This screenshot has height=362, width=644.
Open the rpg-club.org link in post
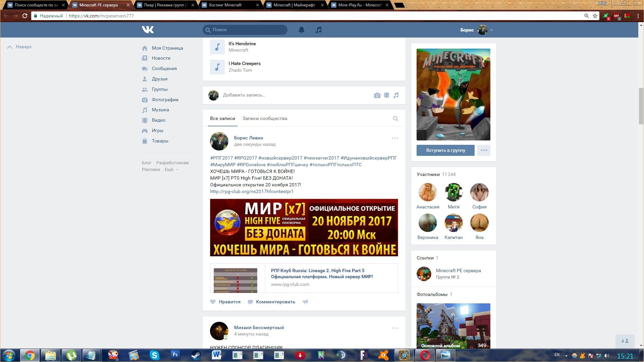pos(252,191)
